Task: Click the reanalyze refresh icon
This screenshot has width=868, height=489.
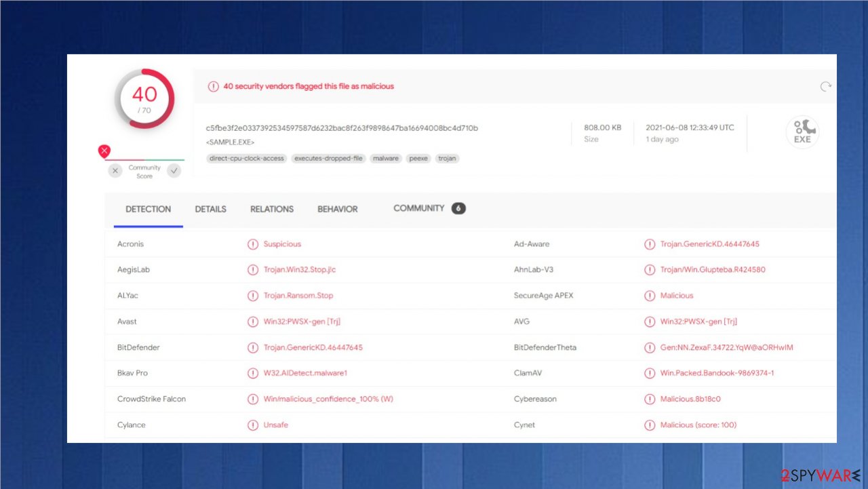Action: (825, 87)
